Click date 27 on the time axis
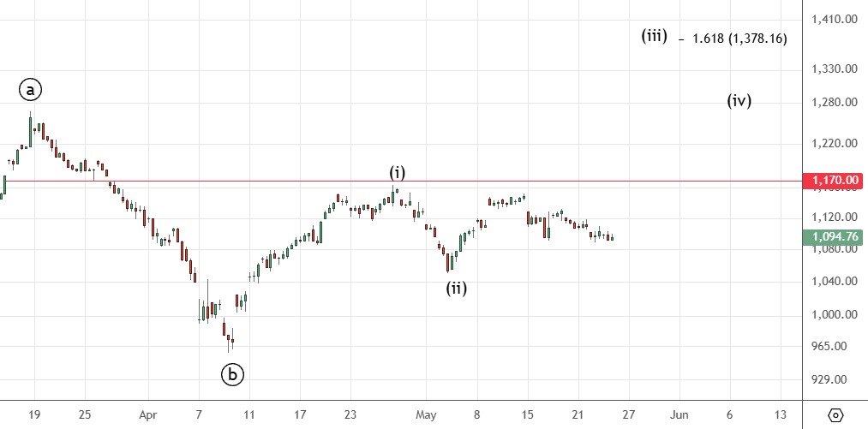868x429 pixels. click(628, 414)
